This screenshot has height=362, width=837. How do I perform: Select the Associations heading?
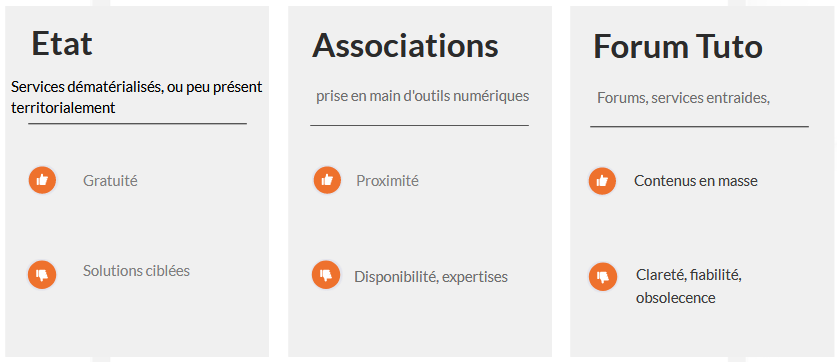click(x=405, y=45)
